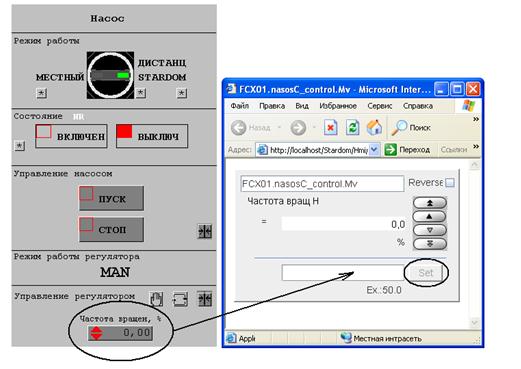Open the Файл menu
The width and height of the screenshot is (521, 369).
pyautogui.click(x=240, y=106)
